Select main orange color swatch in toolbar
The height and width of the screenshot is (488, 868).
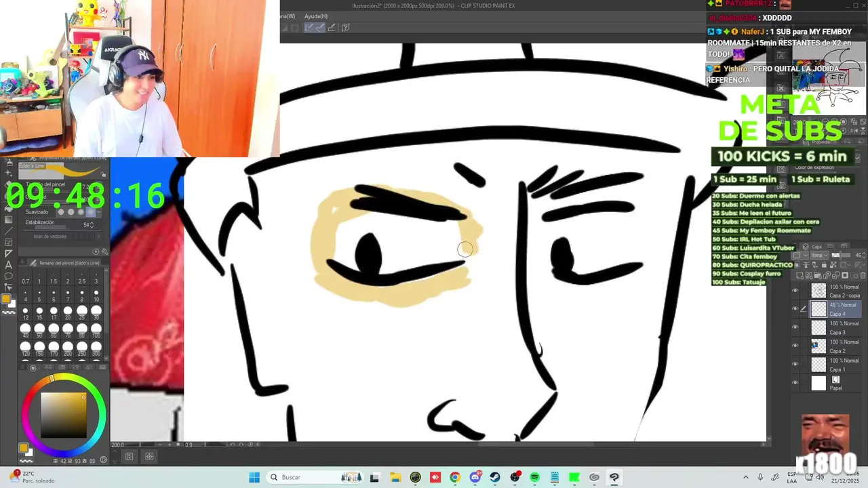pyautogui.click(x=7, y=299)
